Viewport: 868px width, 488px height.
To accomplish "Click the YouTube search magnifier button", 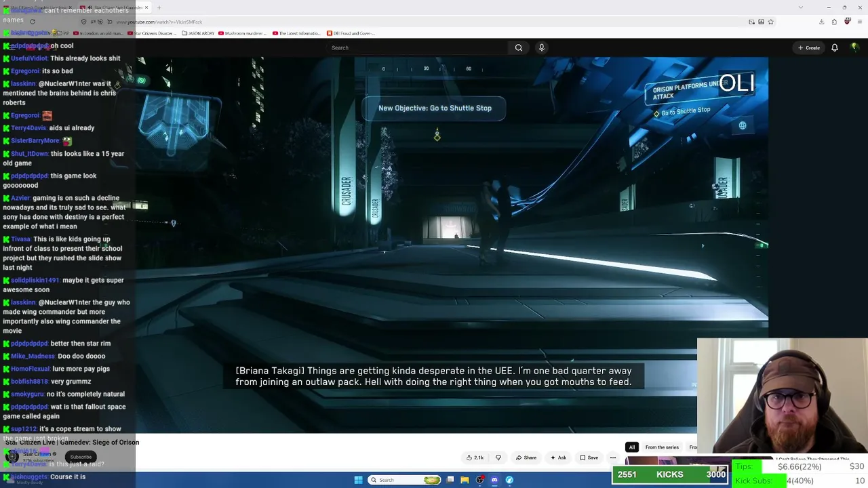I will tap(519, 47).
